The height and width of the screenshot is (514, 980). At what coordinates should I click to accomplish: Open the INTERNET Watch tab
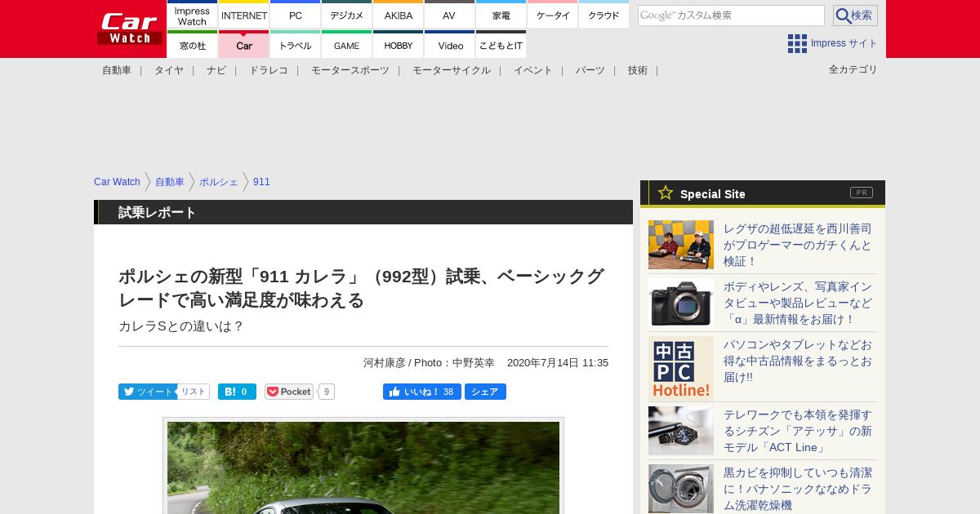[x=244, y=15]
